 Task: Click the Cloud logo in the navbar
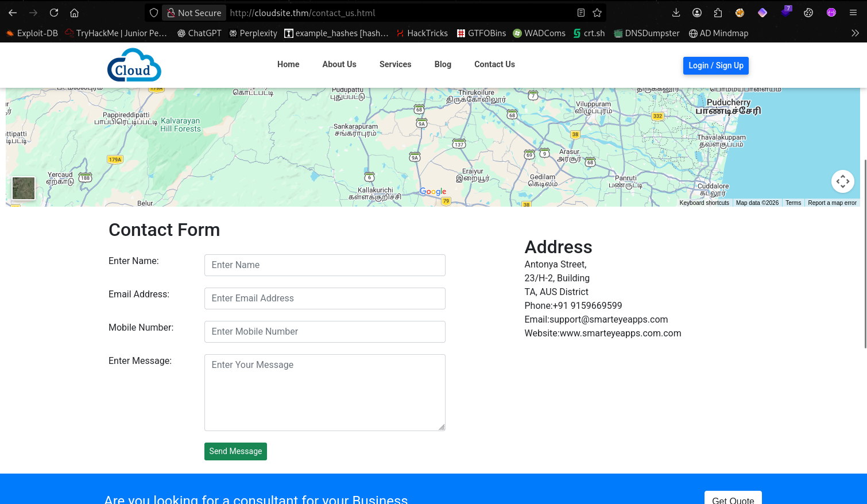(134, 65)
